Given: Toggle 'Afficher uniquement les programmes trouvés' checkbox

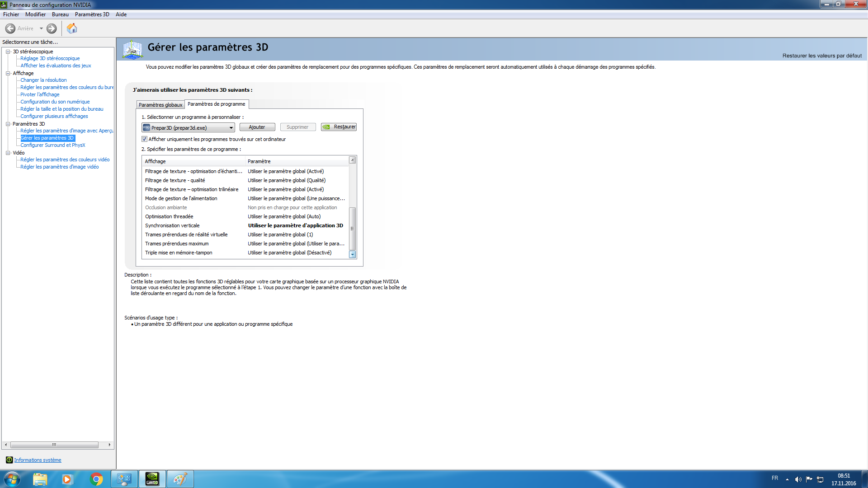Looking at the screenshot, I should (145, 139).
